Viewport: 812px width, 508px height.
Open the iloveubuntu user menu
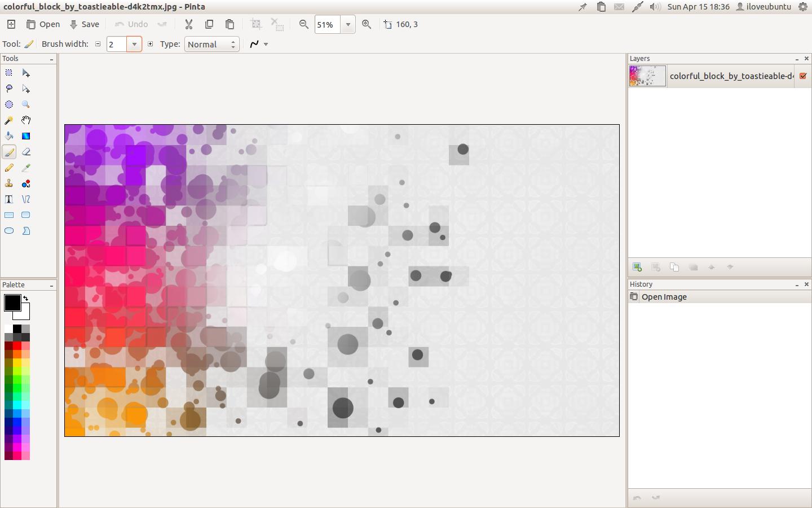pyautogui.click(x=763, y=7)
